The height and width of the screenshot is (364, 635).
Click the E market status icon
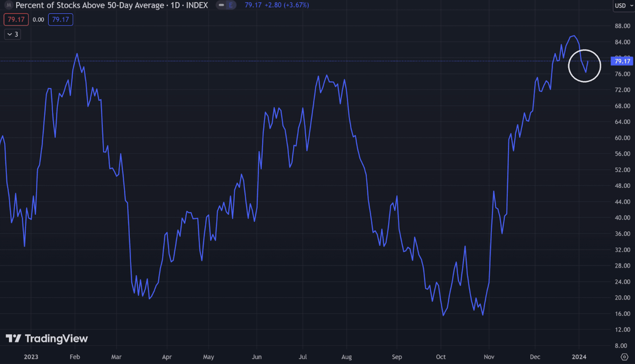click(231, 5)
